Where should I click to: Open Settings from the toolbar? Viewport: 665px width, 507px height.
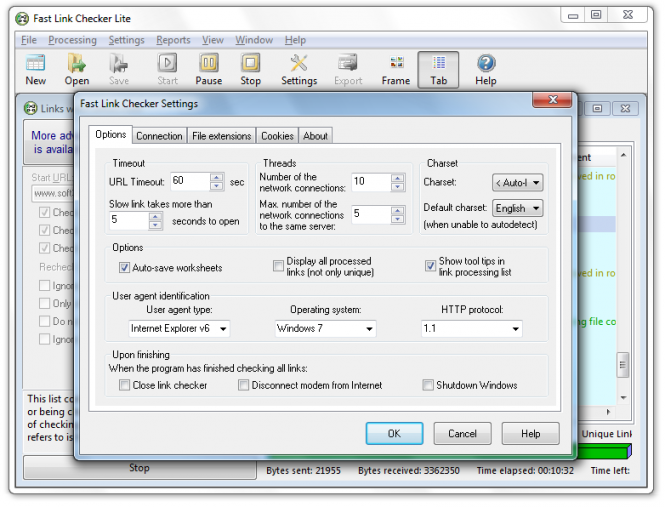coord(299,70)
